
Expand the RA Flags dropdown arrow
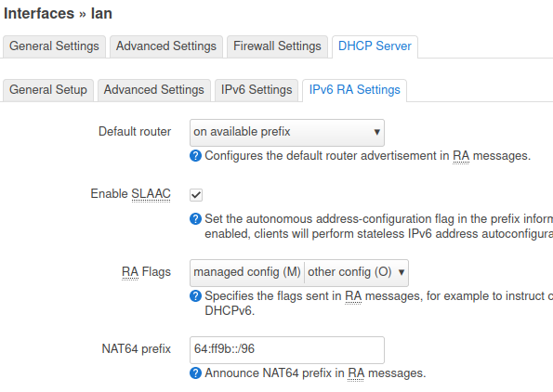pyautogui.click(x=402, y=272)
